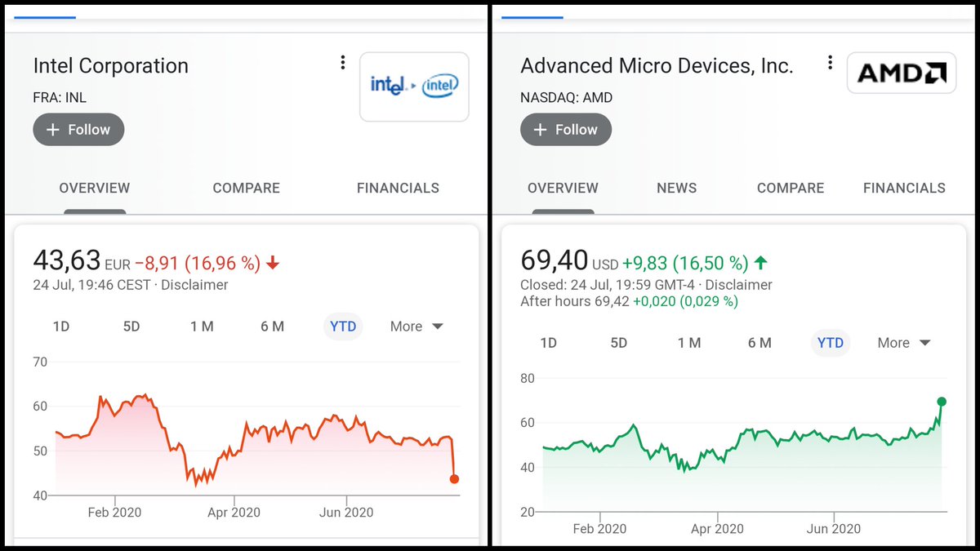980x551 pixels.
Task: Click Apr 2020 label on AMD chart
Action: tap(717, 528)
